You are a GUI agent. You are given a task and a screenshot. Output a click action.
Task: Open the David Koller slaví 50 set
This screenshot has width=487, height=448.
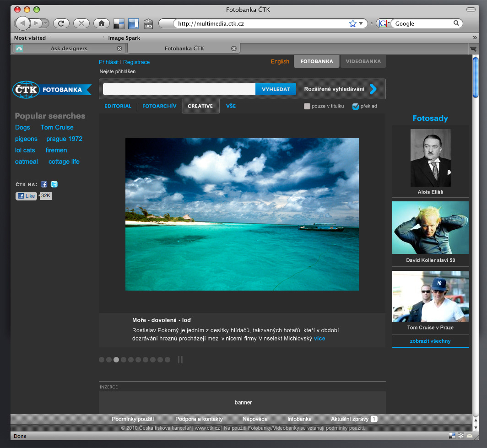click(430, 227)
